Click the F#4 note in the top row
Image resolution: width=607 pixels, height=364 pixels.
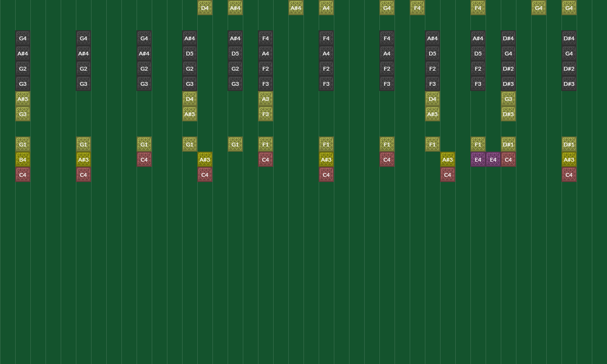[417, 8]
